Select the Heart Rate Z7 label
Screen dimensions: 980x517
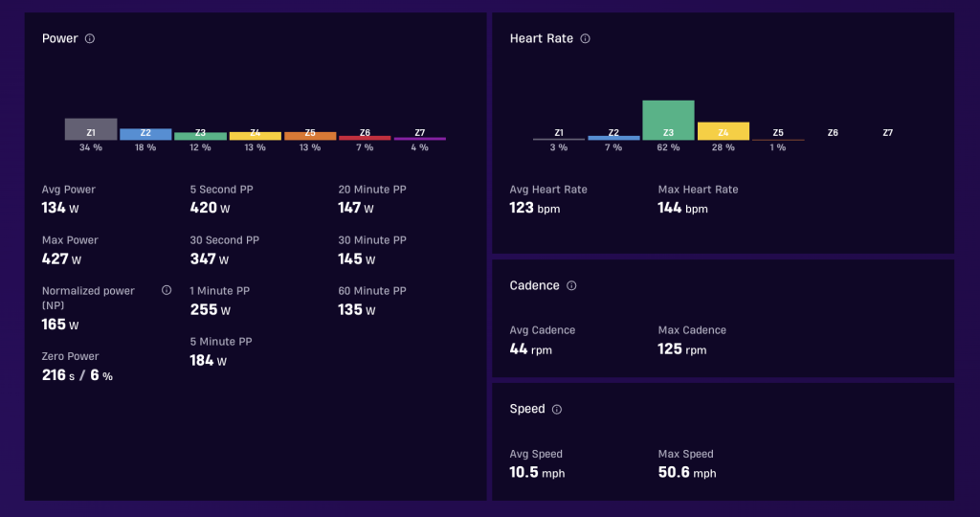[887, 132]
